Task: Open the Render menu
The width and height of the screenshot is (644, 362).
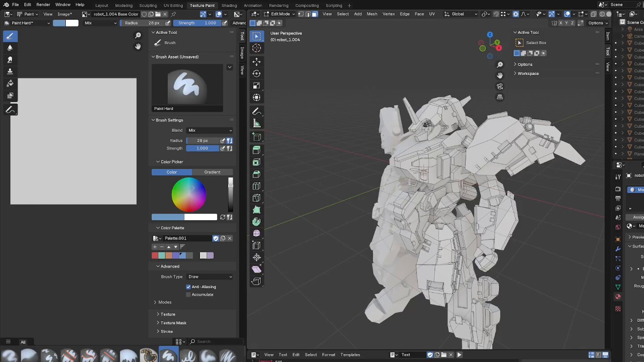Action: coord(43,4)
